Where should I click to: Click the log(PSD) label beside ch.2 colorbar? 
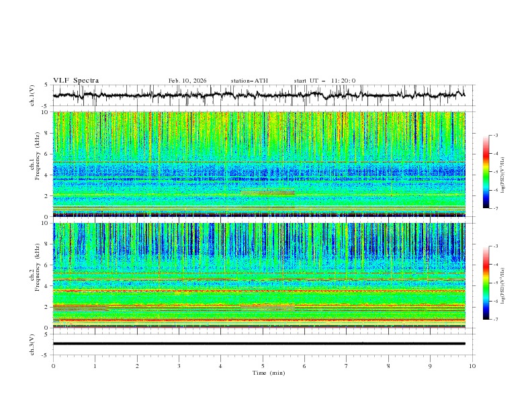tap(502, 285)
